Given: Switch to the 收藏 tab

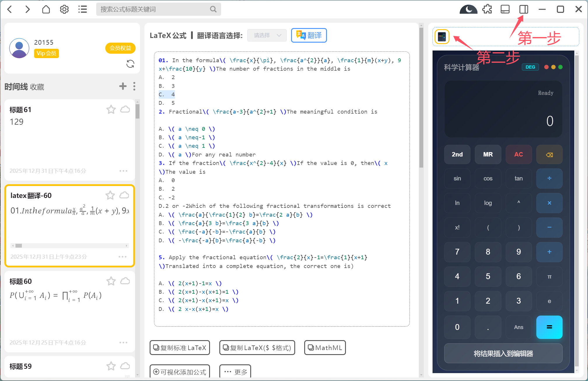Looking at the screenshot, I should [x=37, y=87].
